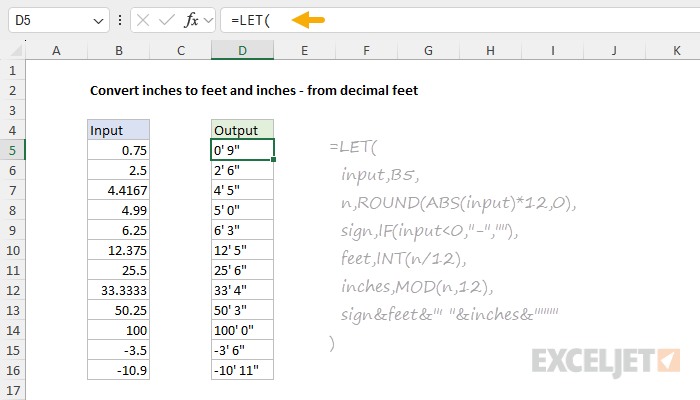Click the 'Output' header cell

(242, 130)
